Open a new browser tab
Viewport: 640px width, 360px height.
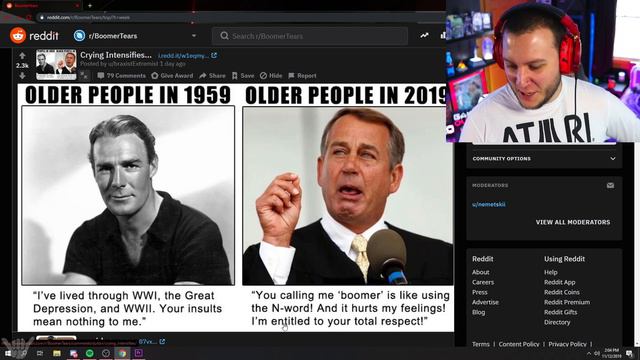pyautogui.click(x=90, y=6)
